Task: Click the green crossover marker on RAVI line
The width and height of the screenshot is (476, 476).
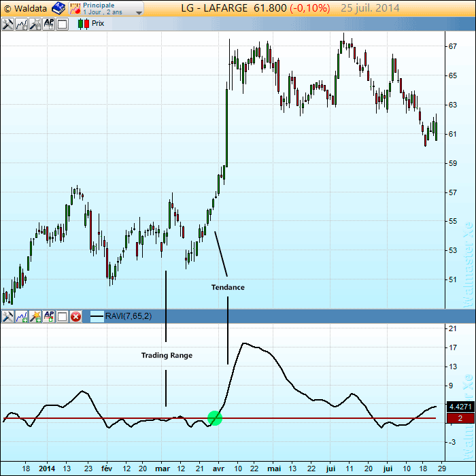Action: point(215,418)
